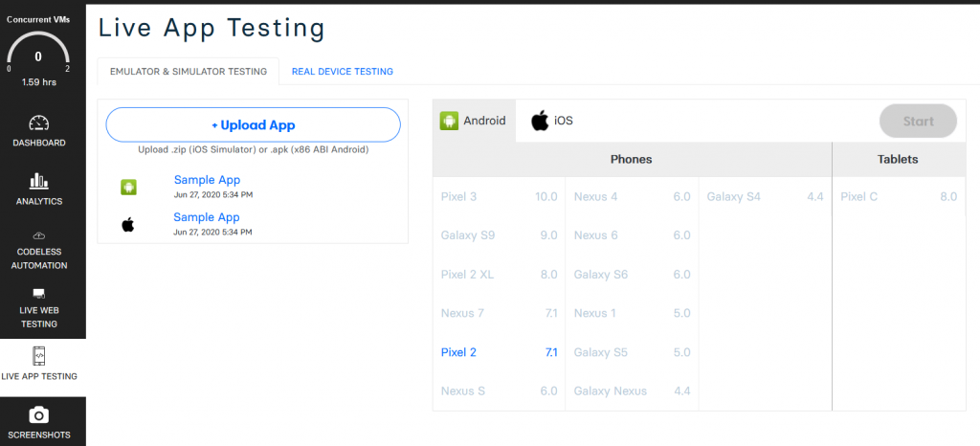The width and height of the screenshot is (980, 446).
Task: Select the Android platform tab
Action: [474, 121]
